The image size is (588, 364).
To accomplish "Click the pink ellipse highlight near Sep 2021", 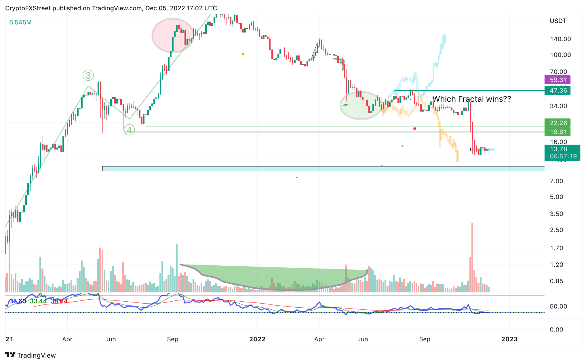I will point(173,36).
